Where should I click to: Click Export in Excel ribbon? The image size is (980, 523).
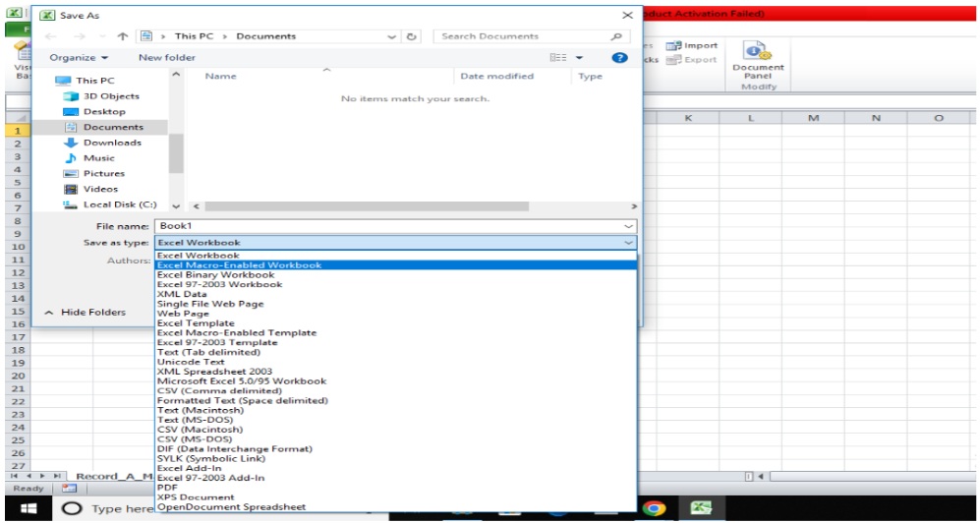[691, 60]
